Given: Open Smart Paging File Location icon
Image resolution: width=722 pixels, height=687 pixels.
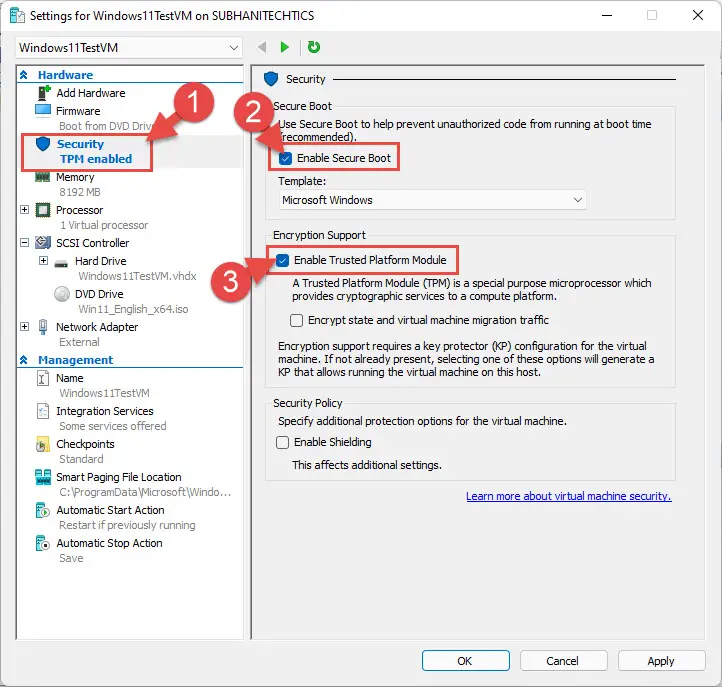Looking at the screenshot, I should pyautogui.click(x=43, y=477).
